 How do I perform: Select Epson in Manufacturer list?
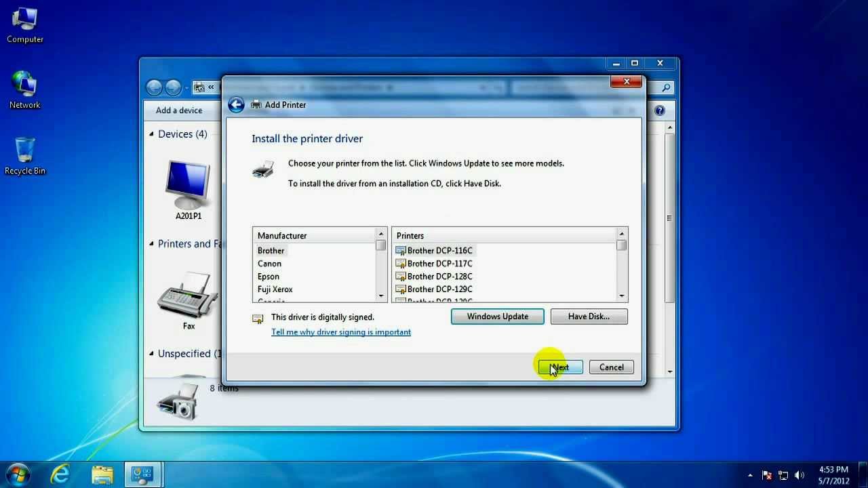tap(269, 277)
